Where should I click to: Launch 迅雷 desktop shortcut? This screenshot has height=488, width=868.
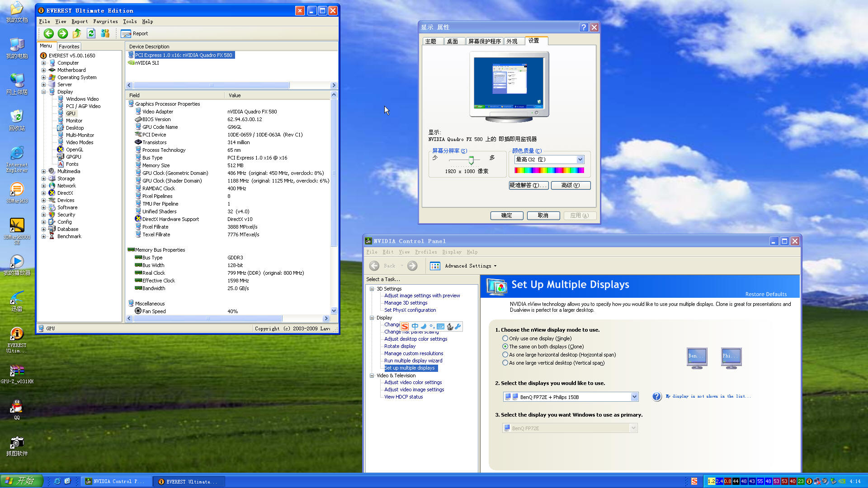coord(17,301)
